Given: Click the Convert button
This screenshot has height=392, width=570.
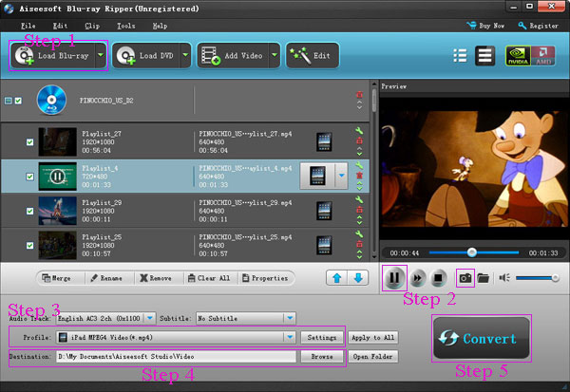Looking at the screenshot, I should (483, 339).
